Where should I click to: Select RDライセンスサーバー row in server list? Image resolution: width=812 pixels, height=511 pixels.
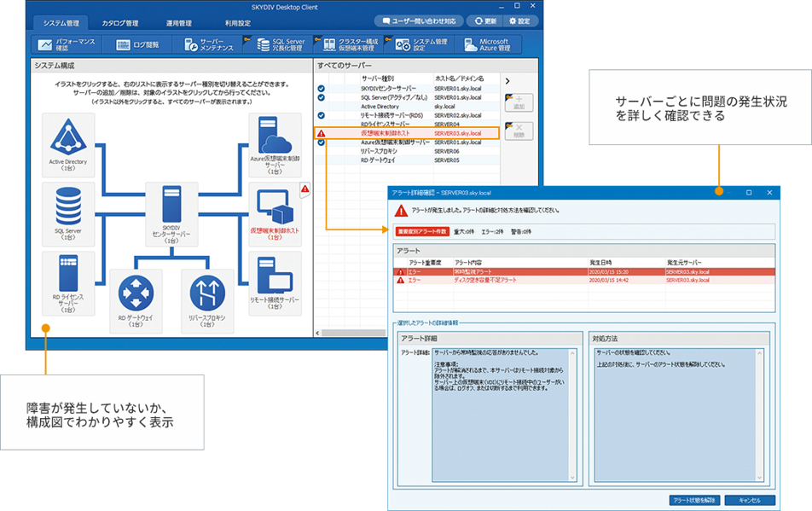(x=407, y=125)
